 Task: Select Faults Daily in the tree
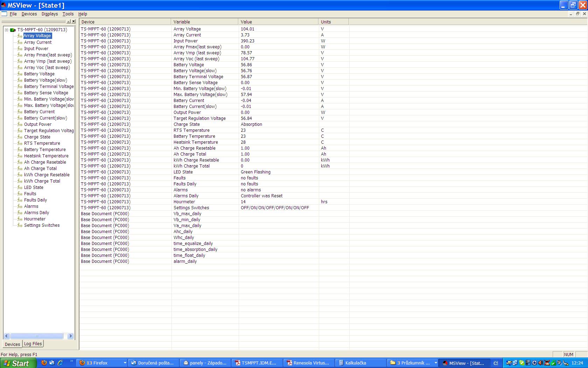pyautogui.click(x=36, y=200)
